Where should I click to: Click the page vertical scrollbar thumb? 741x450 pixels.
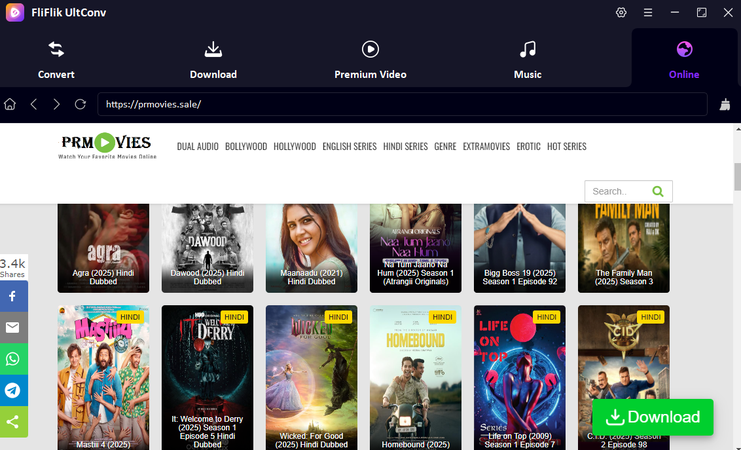(737, 176)
